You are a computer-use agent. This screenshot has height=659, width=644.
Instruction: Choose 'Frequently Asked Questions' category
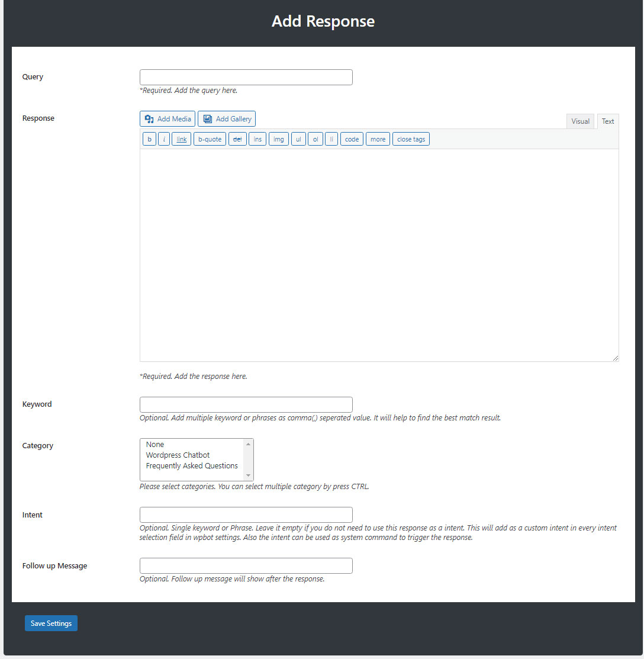point(192,465)
